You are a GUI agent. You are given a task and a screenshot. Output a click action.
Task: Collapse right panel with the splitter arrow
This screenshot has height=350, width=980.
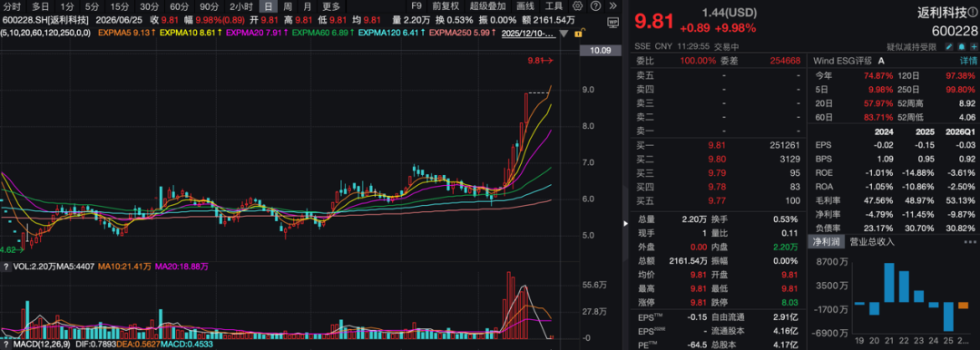click(625, 223)
